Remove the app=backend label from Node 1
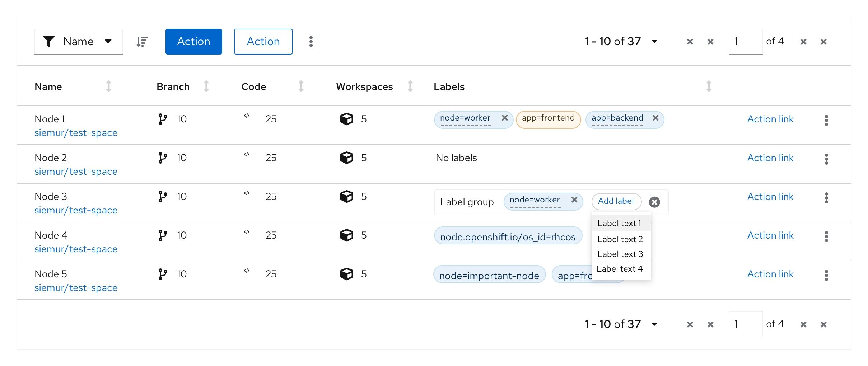Image resolution: width=868 pixels, height=366 pixels. point(655,118)
